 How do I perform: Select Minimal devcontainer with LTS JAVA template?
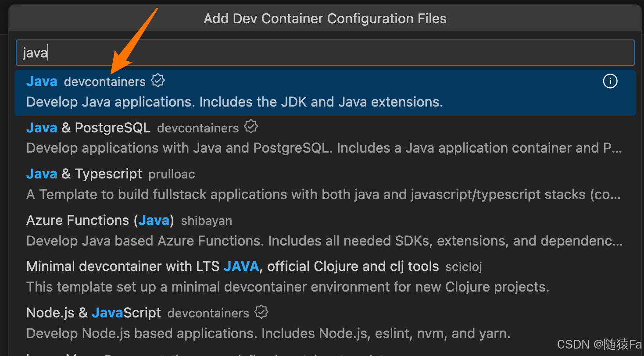pyautogui.click(x=325, y=278)
